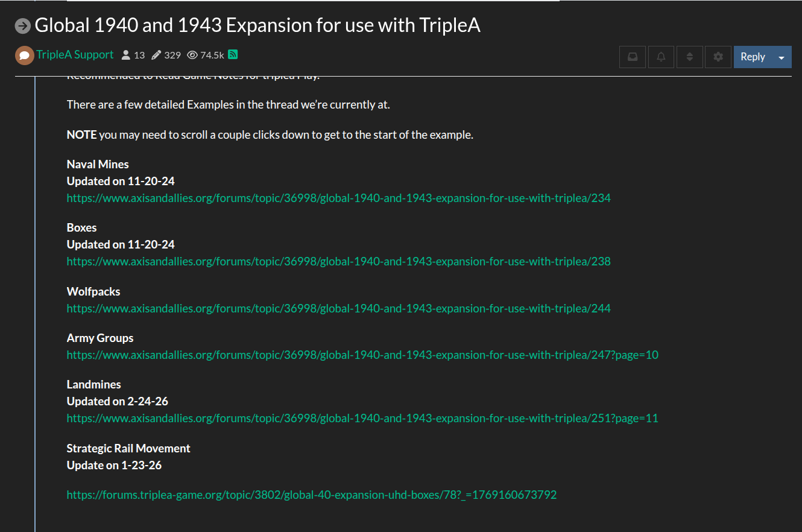Open the TripleA Support category link

[x=75, y=55]
